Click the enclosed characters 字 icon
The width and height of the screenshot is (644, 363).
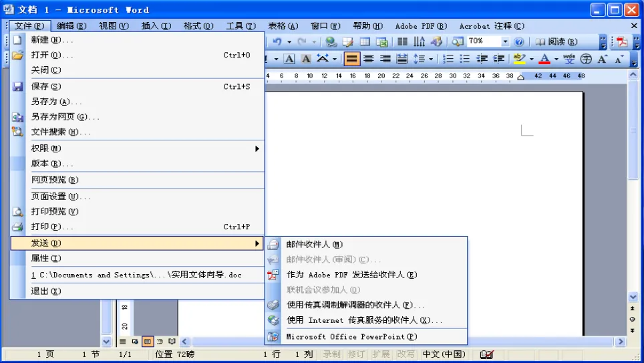[x=586, y=59]
